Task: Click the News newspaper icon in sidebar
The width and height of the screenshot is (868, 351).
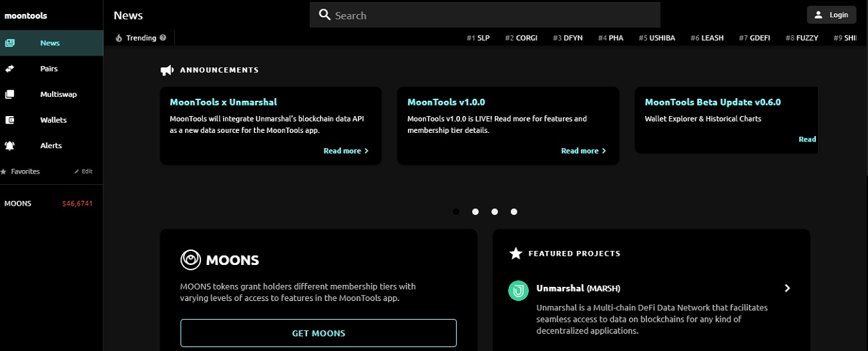Action: pyautogui.click(x=9, y=43)
